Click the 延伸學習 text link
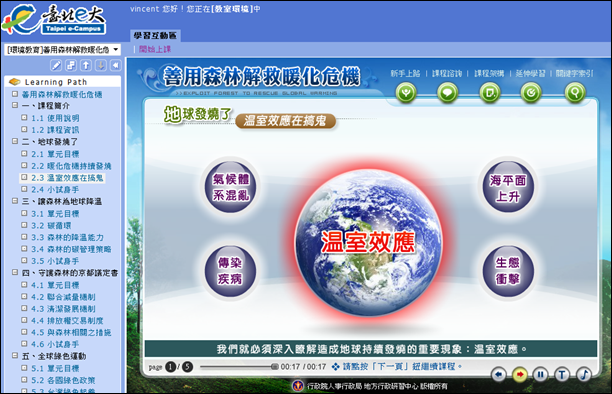 coord(530,73)
